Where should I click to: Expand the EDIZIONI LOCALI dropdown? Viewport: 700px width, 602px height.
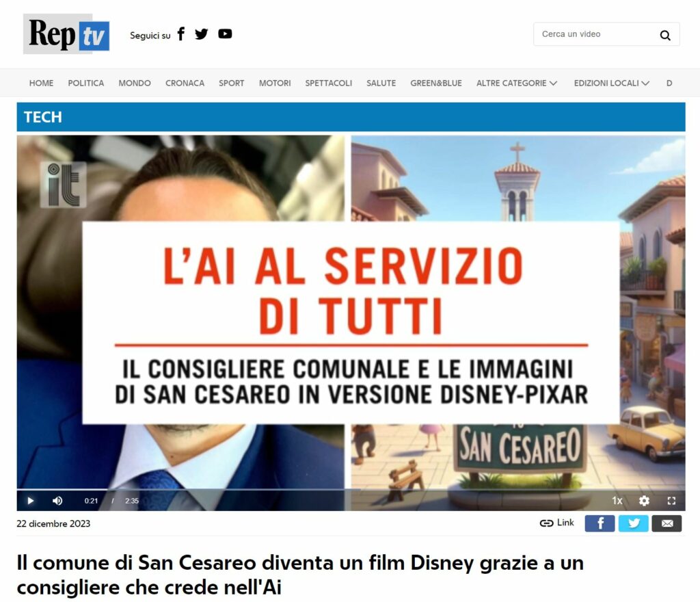611,83
